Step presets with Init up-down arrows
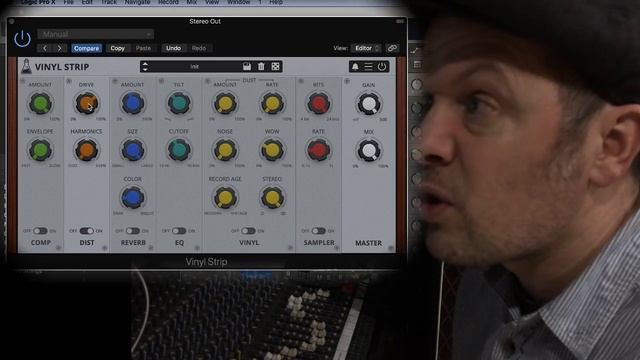The image size is (640, 360). click(145, 67)
